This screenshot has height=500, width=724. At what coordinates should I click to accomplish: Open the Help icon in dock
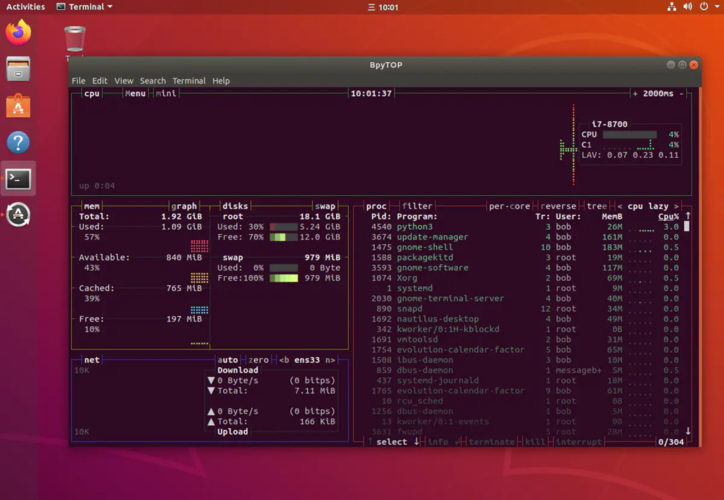(x=18, y=142)
